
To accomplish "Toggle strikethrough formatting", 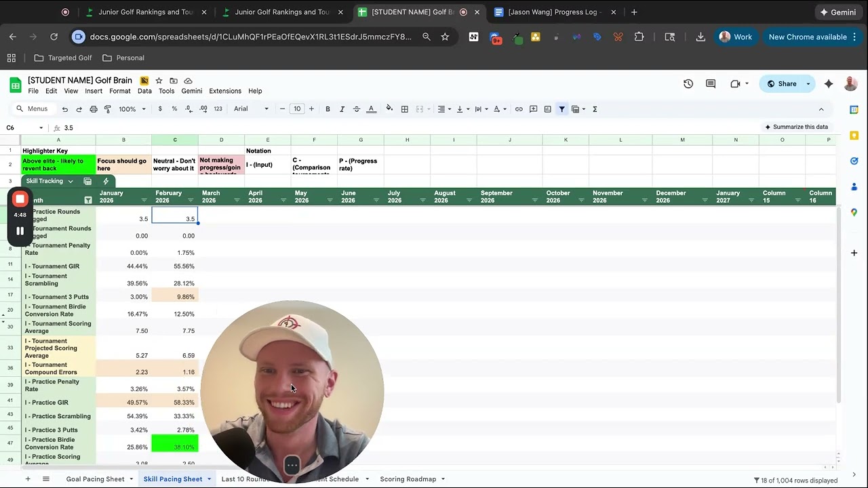I will (x=356, y=109).
